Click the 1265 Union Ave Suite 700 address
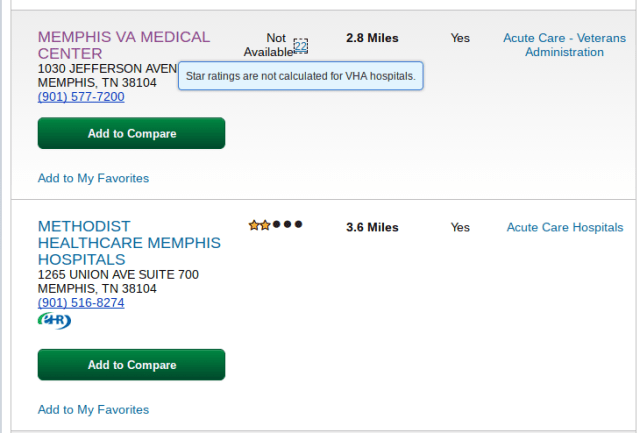This screenshot has height=433, width=640. 118,274
